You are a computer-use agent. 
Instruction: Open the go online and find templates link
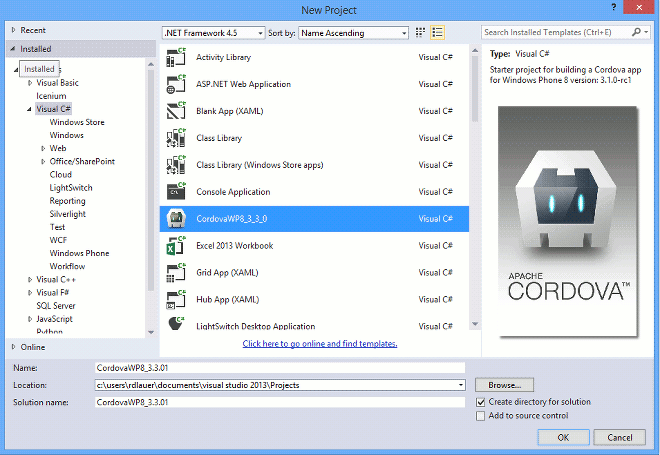coord(320,343)
